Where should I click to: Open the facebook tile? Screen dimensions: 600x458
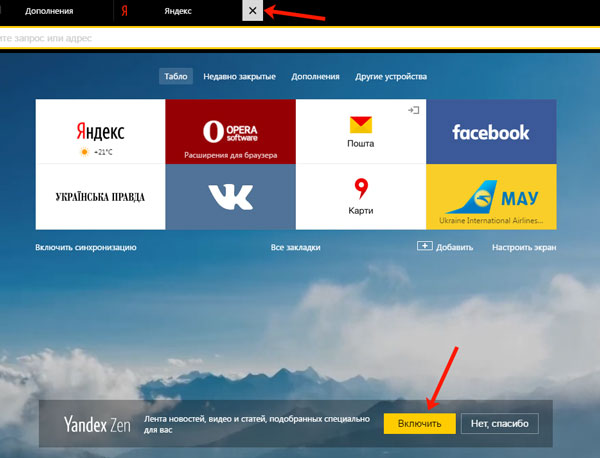(491, 131)
